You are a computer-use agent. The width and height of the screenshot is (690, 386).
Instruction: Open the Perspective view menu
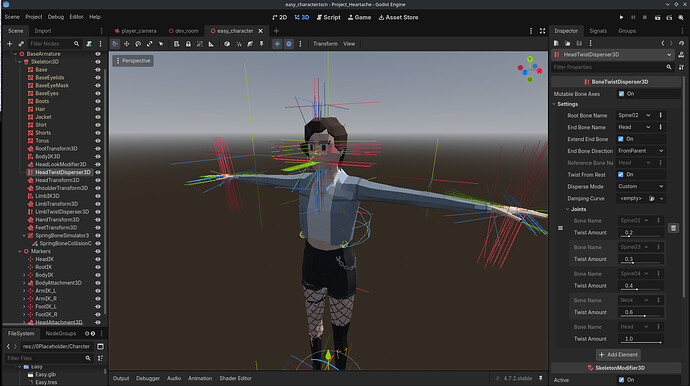[133, 61]
